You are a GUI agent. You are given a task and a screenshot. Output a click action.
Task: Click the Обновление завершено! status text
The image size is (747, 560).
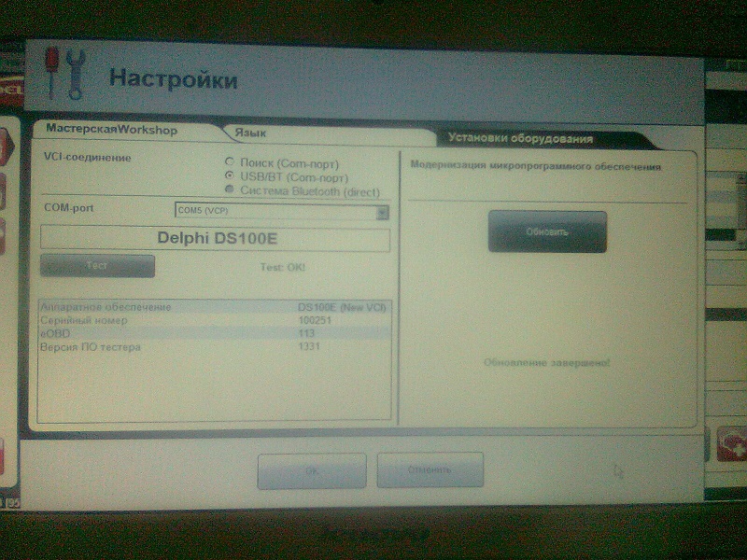point(546,363)
